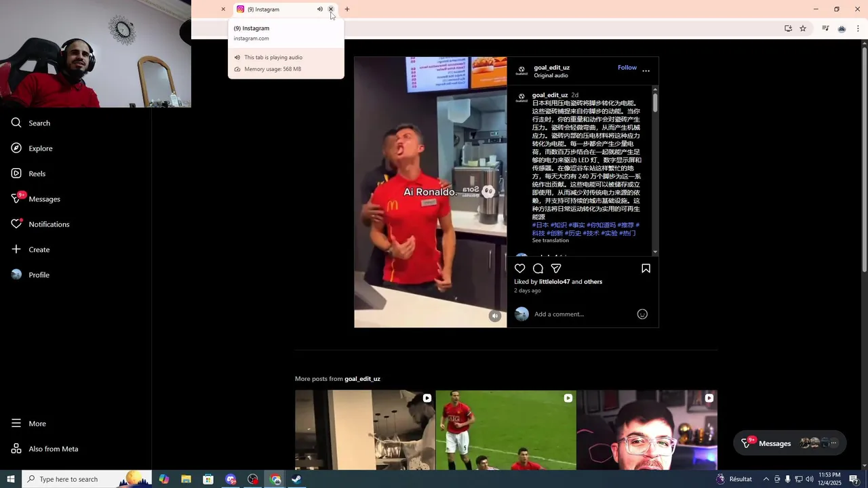Close the Instagram browser tab

pyautogui.click(x=331, y=9)
